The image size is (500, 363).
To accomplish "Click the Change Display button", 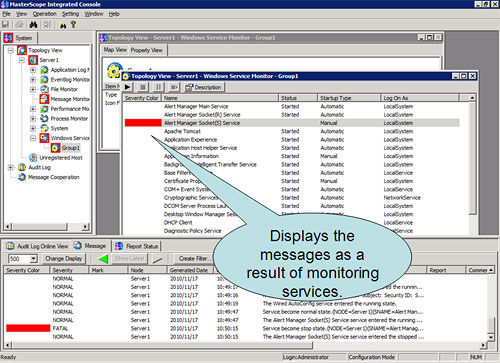I will point(63,259).
